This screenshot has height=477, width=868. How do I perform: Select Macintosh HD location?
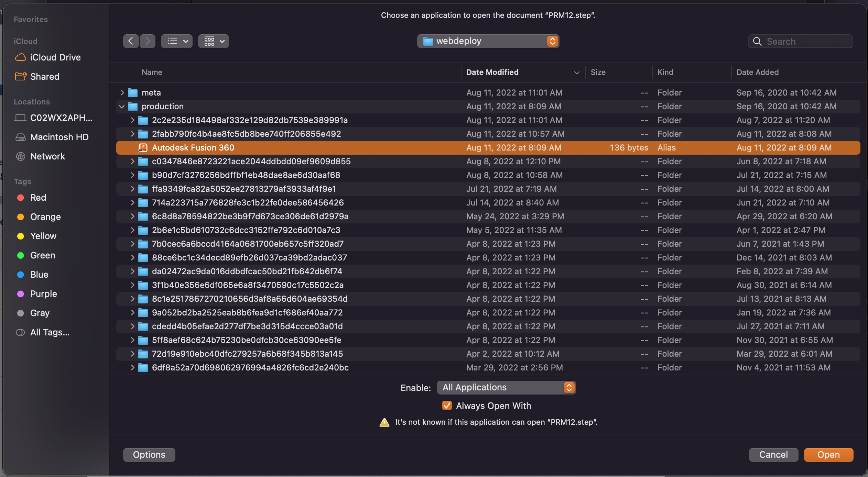pos(59,137)
